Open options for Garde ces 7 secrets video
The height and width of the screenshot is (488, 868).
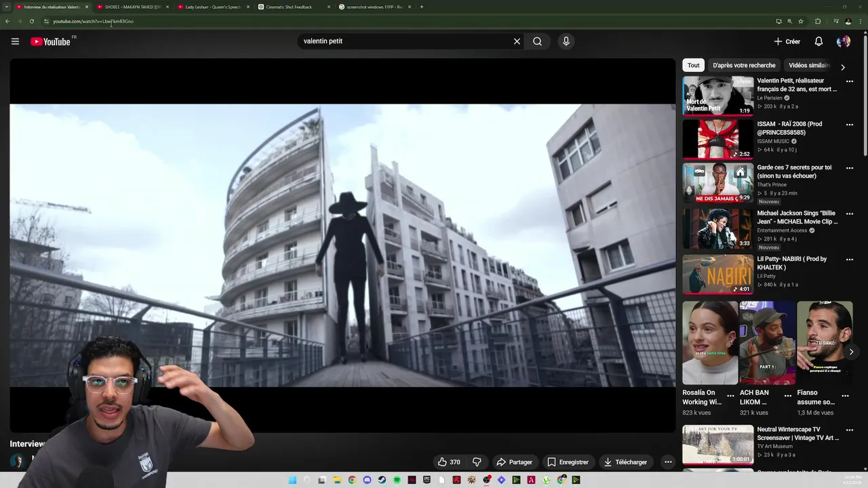[849, 168]
